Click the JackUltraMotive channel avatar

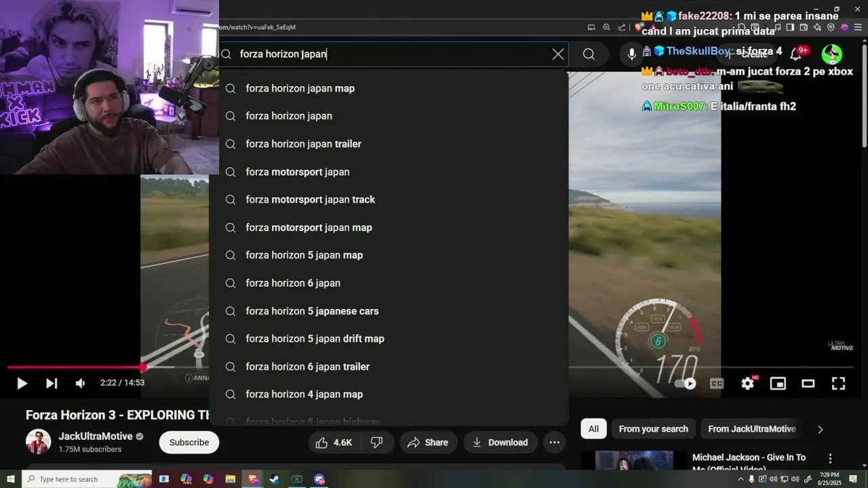coord(38,442)
